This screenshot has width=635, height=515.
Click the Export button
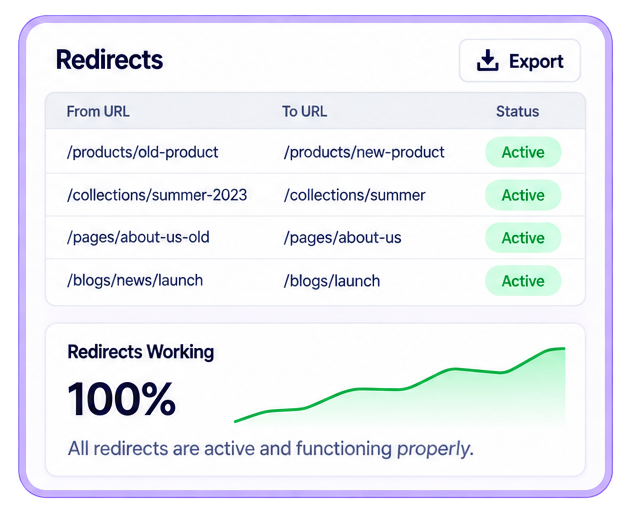pyautogui.click(x=520, y=61)
